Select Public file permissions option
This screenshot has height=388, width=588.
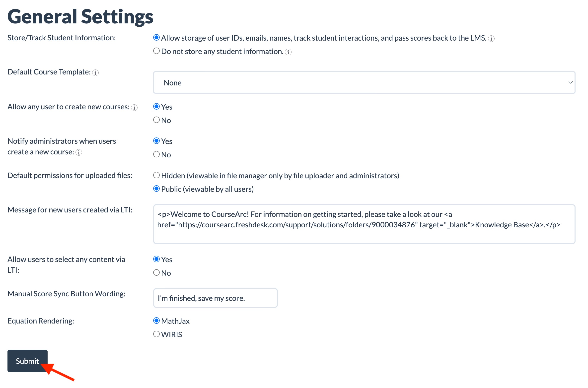(156, 189)
